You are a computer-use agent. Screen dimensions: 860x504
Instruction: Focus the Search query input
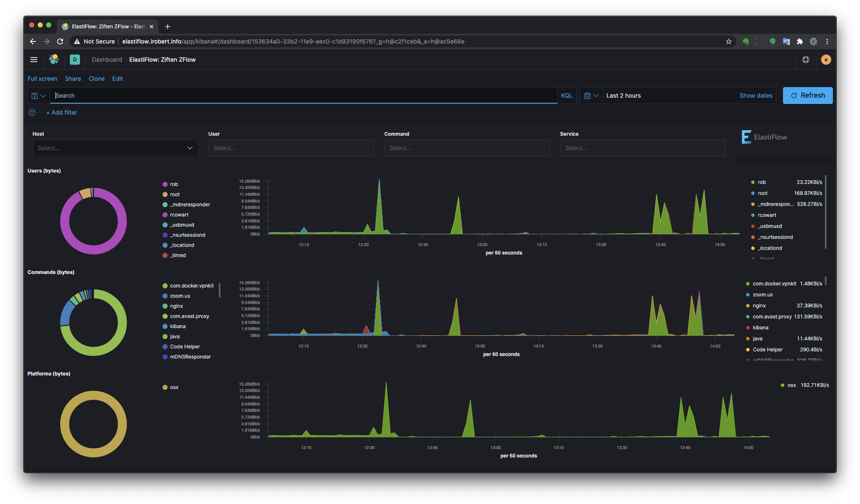tap(304, 96)
